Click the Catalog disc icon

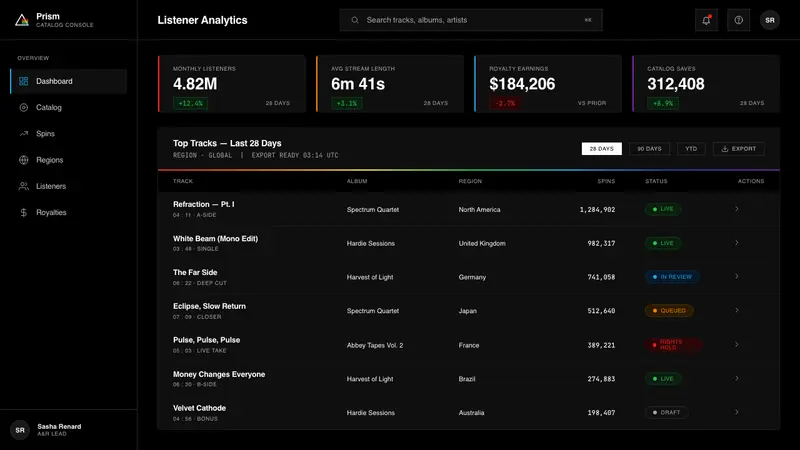pyautogui.click(x=23, y=107)
